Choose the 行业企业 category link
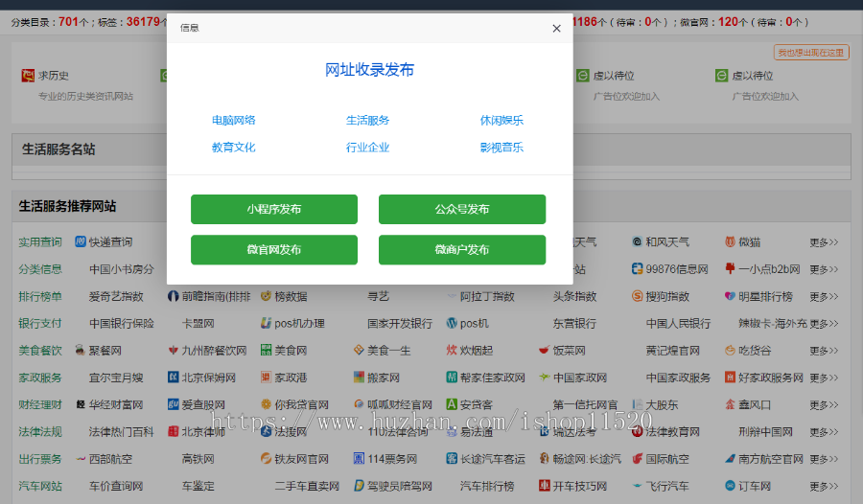 click(367, 147)
